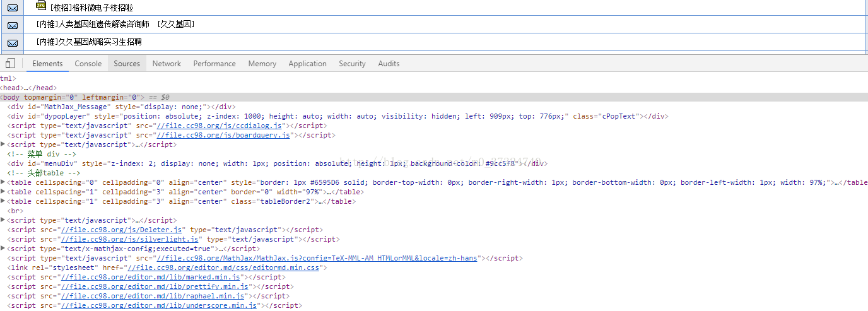This screenshot has width=868, height=311.
Task: Click the comment <!-- 头部table -->
Action: coord(44,173)
